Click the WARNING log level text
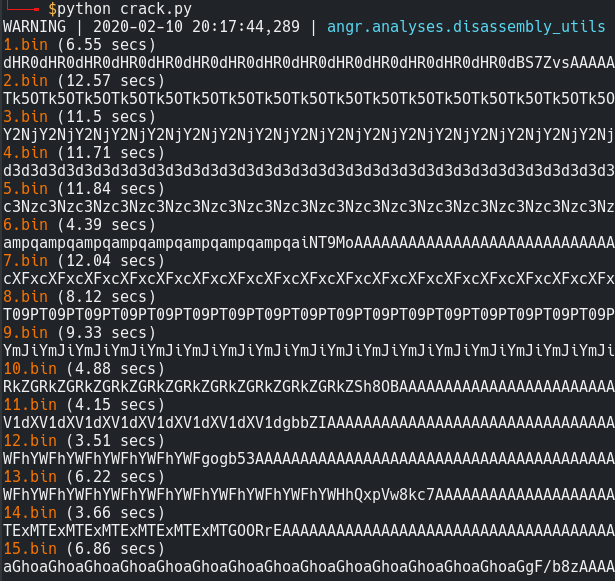This screenshot has width=615, height=581. [x=35, y=27]
